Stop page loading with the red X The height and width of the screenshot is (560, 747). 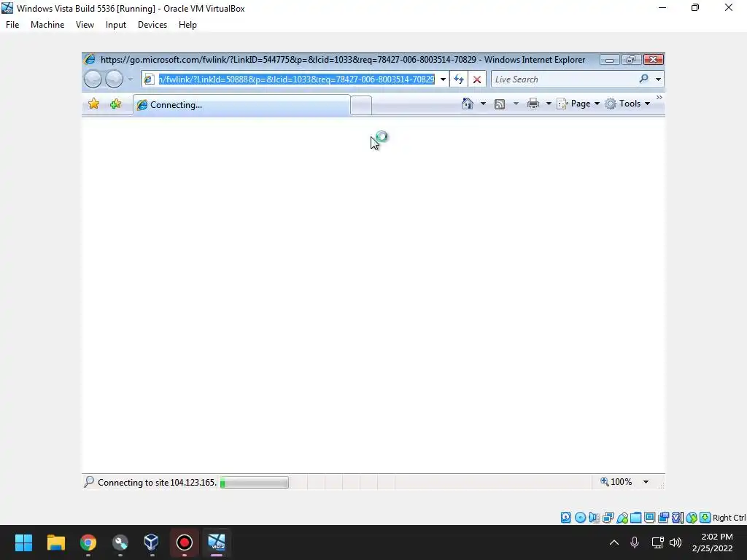pos(477,79)
